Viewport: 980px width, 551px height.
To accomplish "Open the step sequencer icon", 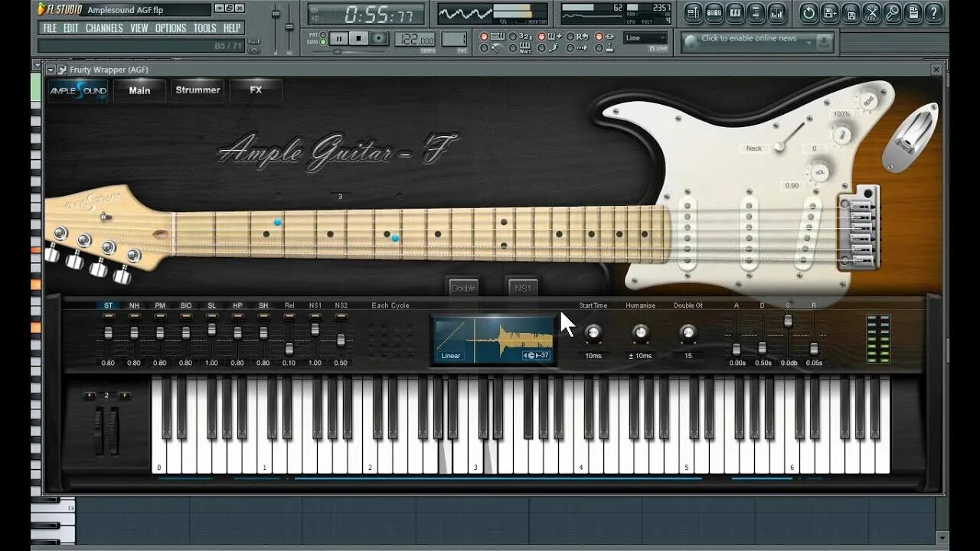I will [x=714, y=12].
